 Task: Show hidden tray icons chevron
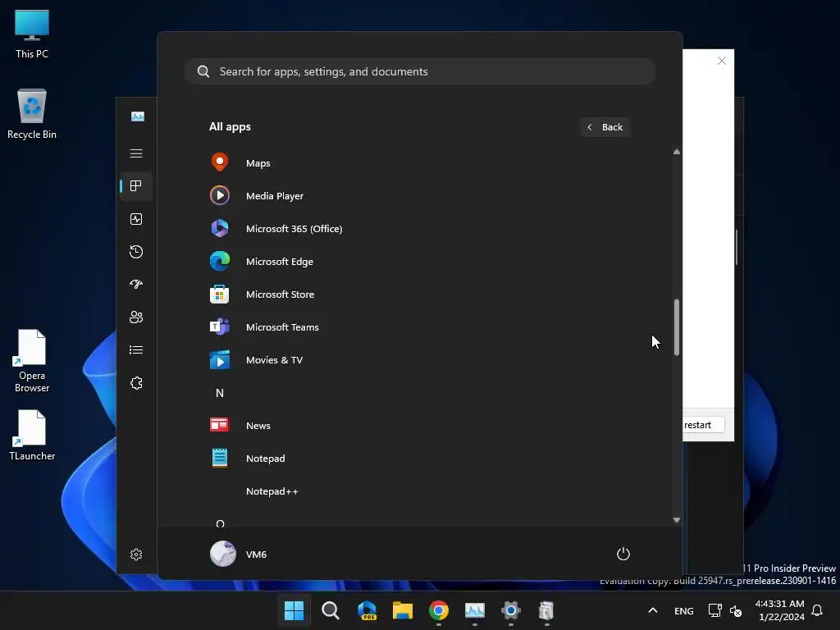[652, 610]
